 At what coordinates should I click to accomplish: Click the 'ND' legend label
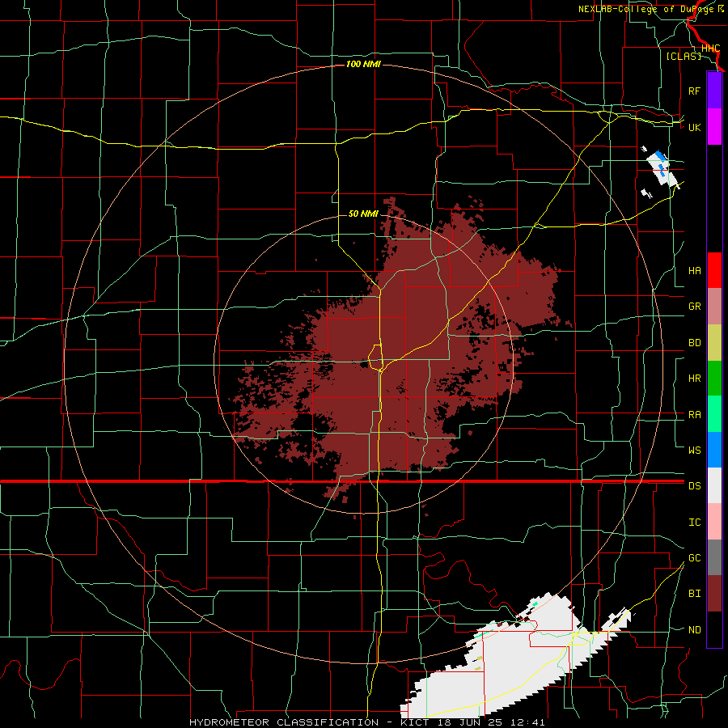pos(694,630)
